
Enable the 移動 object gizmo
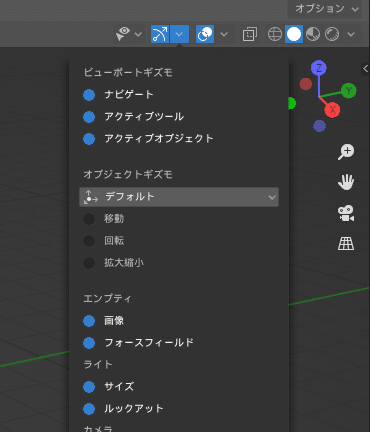pos(89,219)
